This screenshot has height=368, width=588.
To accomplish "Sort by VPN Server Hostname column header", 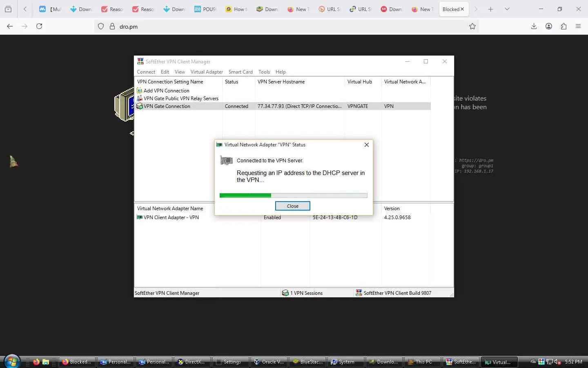I will 300,82.
